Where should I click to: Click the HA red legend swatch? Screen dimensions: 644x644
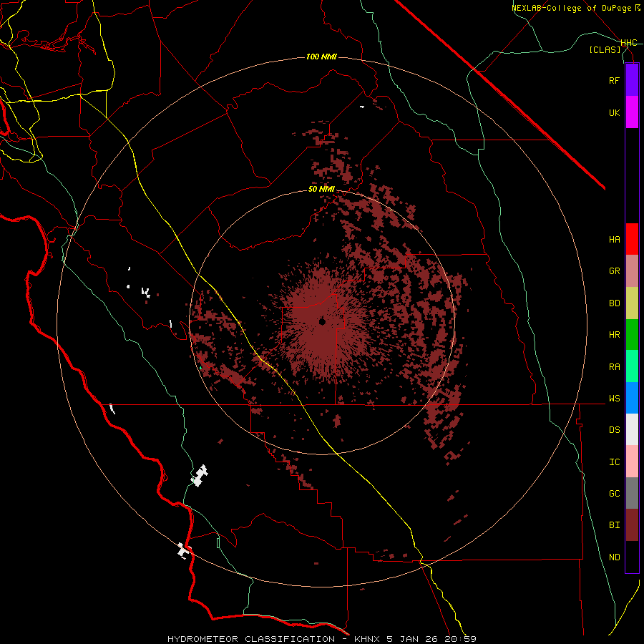tap(632, 239)
